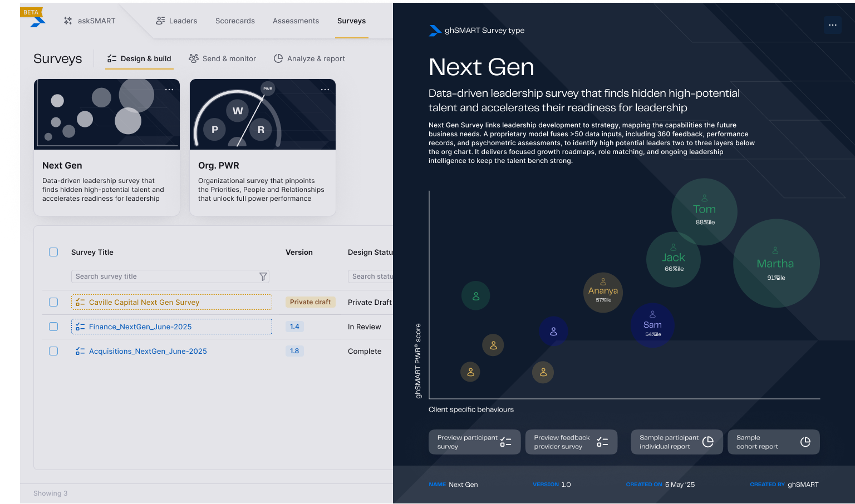Click the unnamed blue person bubble
Screen dimensions: 855x504
(x=553, y=331)
